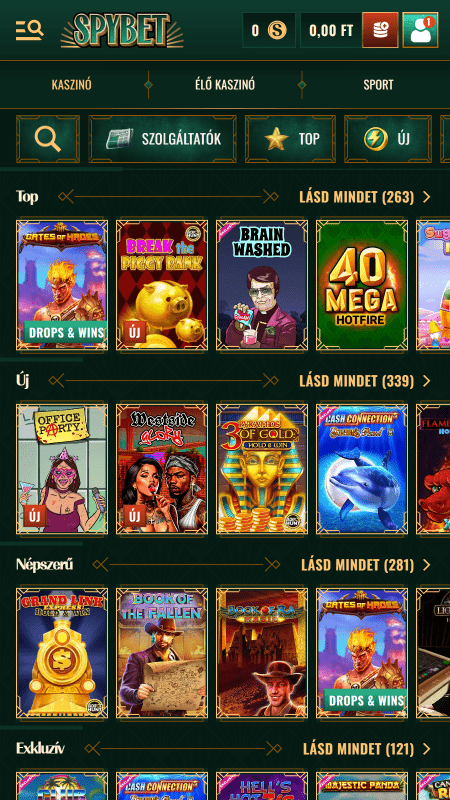Select the star TOP filter
Screen dimensions: 450x800
click(290, 139)
